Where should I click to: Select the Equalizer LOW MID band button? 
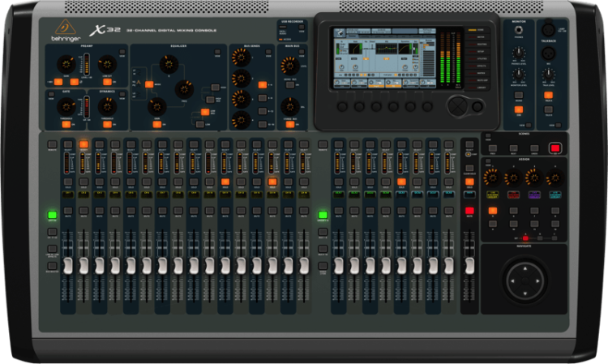(205, 112)
